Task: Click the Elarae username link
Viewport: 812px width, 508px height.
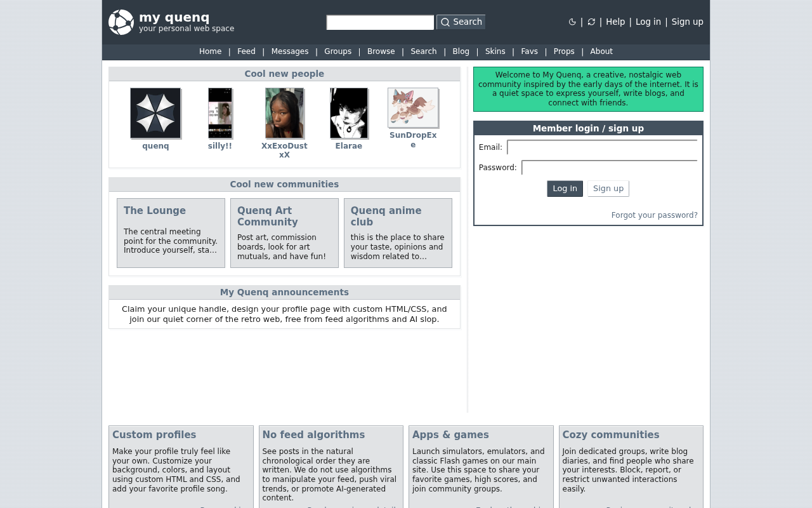Action: (x=349, y=146)
